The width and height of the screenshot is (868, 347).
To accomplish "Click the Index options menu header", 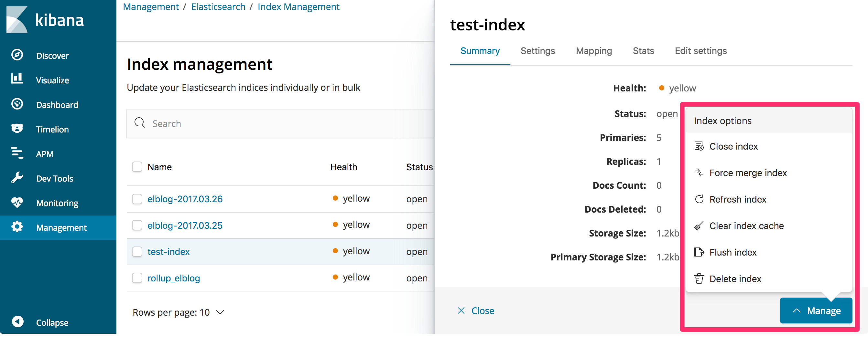I will 769,121.
